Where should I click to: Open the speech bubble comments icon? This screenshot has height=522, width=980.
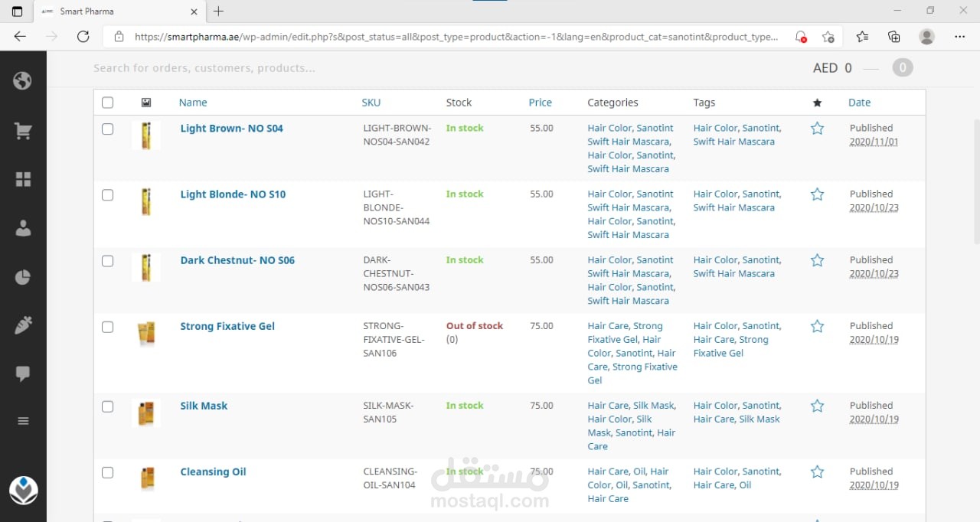click(x=23, y=374)
